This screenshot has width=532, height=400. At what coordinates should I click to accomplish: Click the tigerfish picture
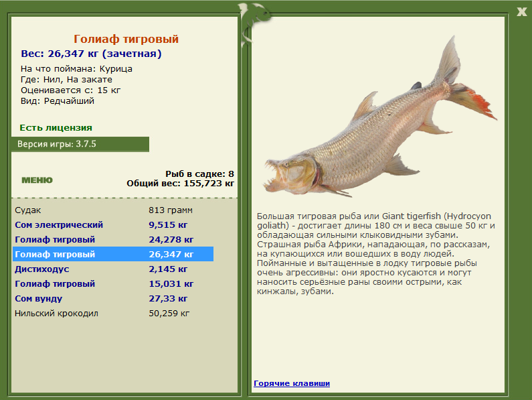pyautogui.click(x=380, y=117)
